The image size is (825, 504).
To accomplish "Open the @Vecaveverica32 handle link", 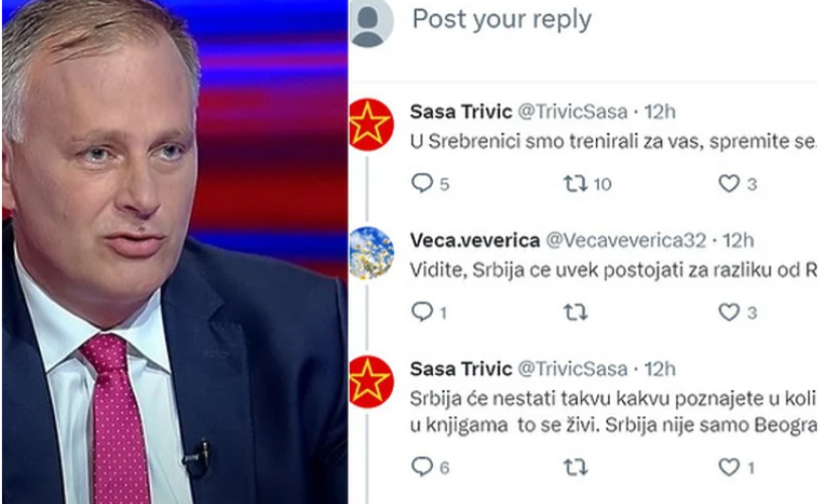I will click(x=626, y=240).
